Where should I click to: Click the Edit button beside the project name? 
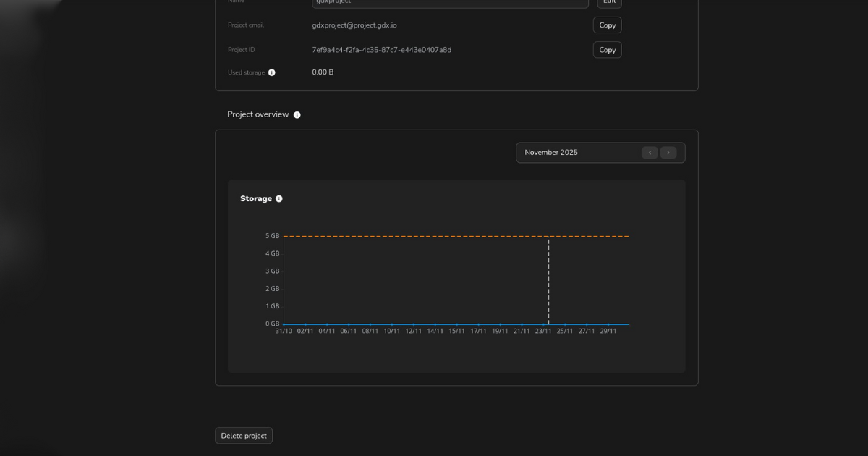(608, 2)
